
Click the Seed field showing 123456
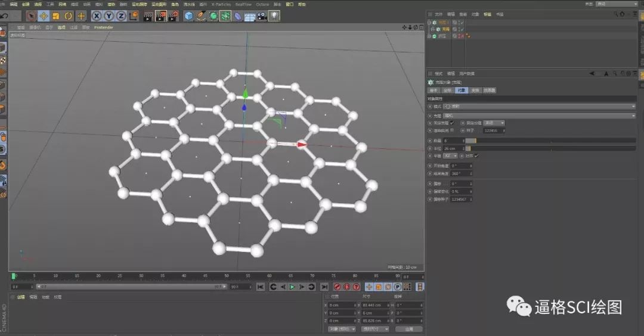point(494,130)
